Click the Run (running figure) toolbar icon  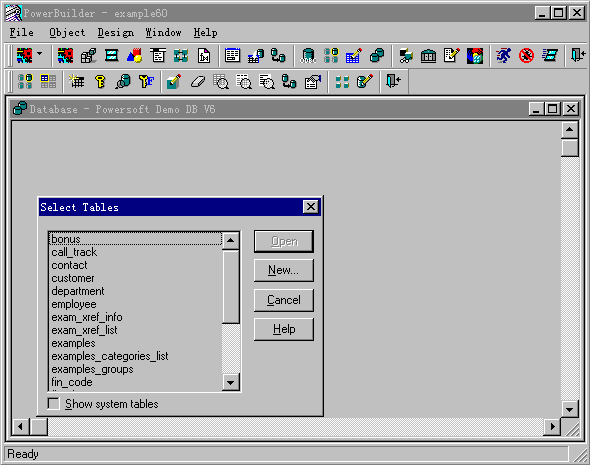pyautogui.click(x=503, y=56)
